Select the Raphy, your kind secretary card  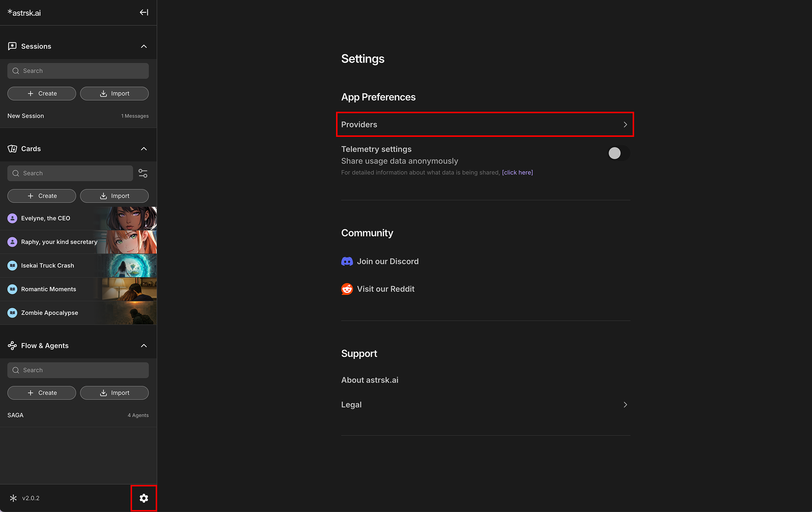[78, 242]
